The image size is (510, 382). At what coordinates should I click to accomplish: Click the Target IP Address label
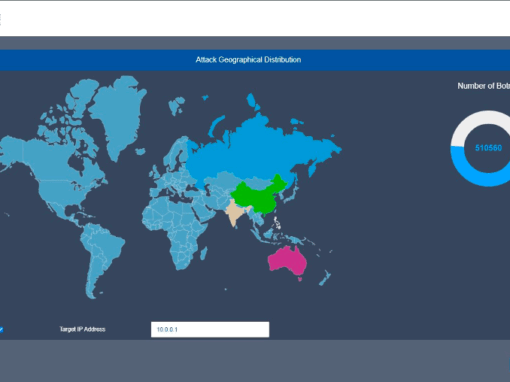pos(82,329)
